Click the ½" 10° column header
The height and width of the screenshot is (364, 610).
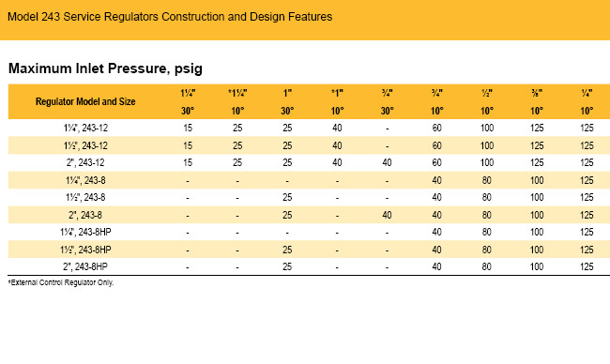click(x=487, y=102)
